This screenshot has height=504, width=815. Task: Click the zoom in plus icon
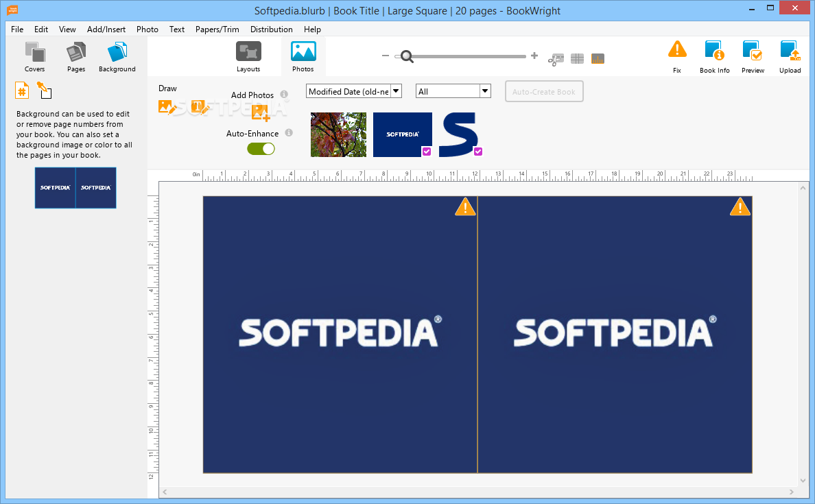point(534,56)
